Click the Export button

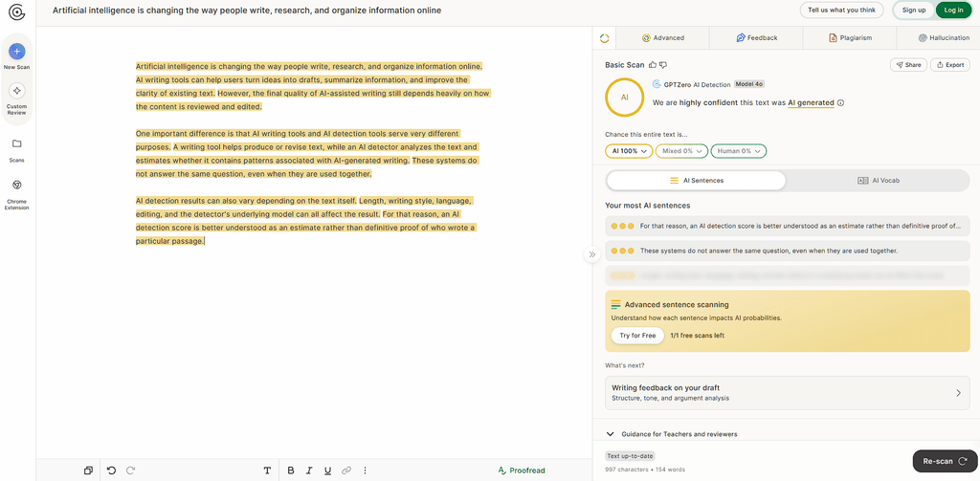950,65
